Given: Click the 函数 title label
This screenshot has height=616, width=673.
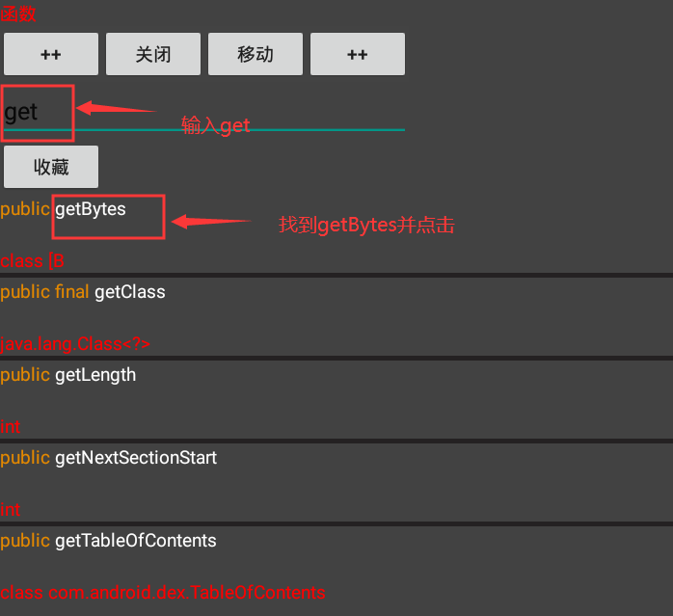Looking at the screenshot, I should [19, 14].
